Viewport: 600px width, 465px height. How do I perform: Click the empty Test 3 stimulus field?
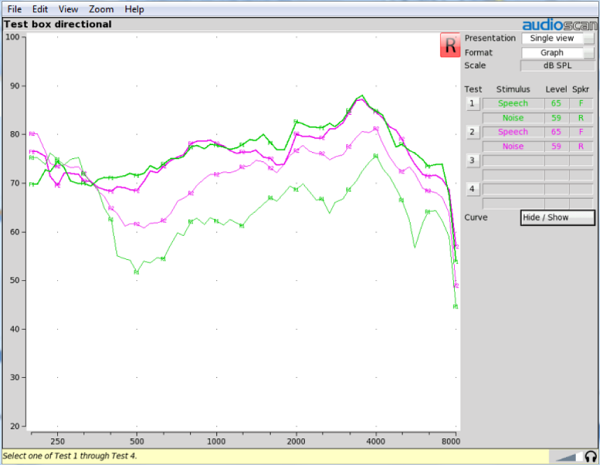pos(513,160)
